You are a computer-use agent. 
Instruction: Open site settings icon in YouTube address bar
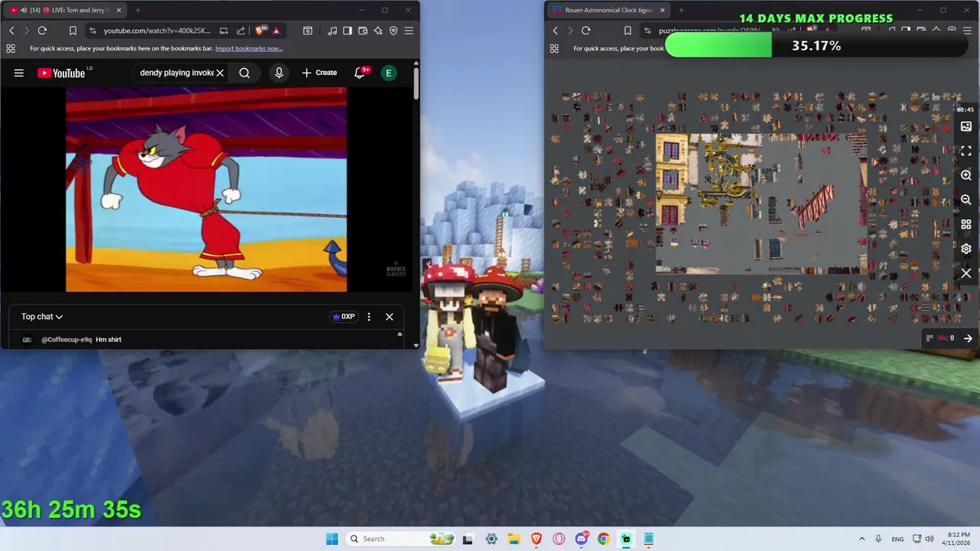tap(93, 31)
